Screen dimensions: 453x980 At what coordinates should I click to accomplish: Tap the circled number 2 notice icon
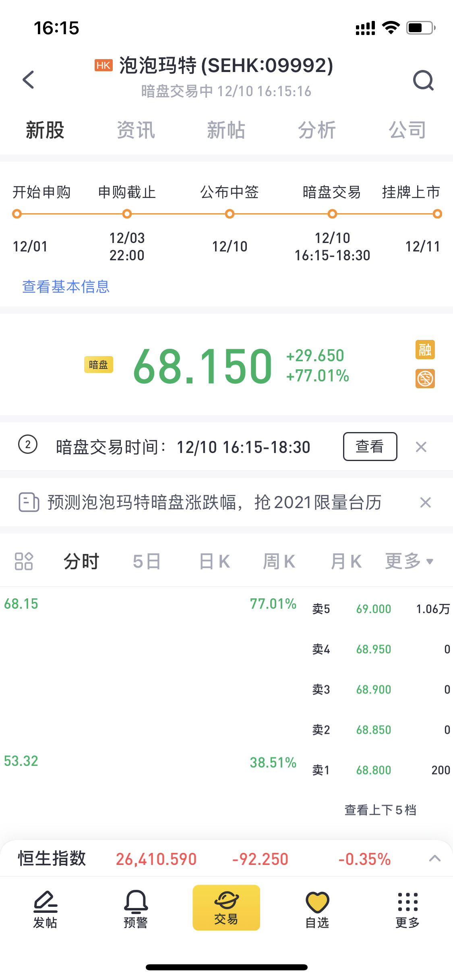[28, 445]
